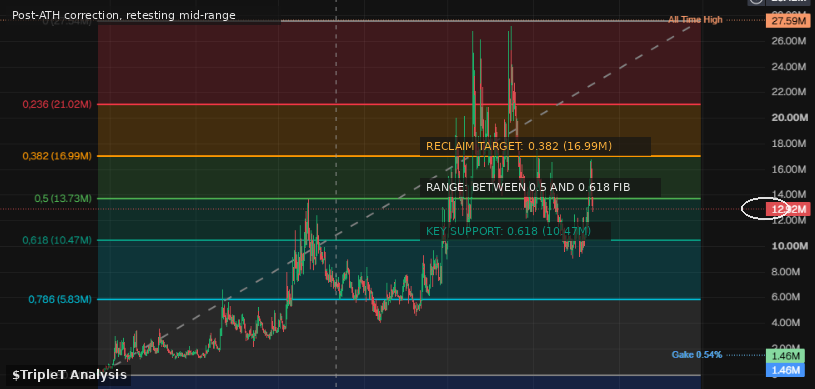
Task: Select the 0.5 (13.73M) Fib level label
Action: (63, 199)
